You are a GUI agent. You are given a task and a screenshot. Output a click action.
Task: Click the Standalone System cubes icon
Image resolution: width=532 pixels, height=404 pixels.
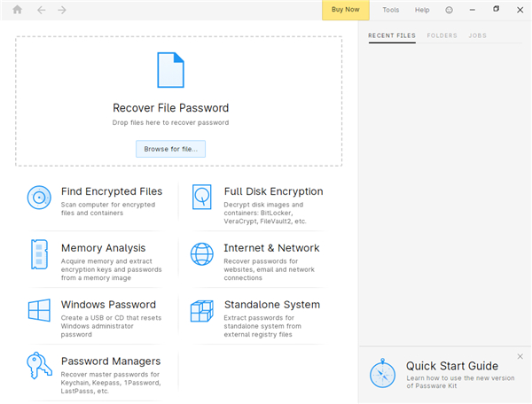tap(202, 311)
